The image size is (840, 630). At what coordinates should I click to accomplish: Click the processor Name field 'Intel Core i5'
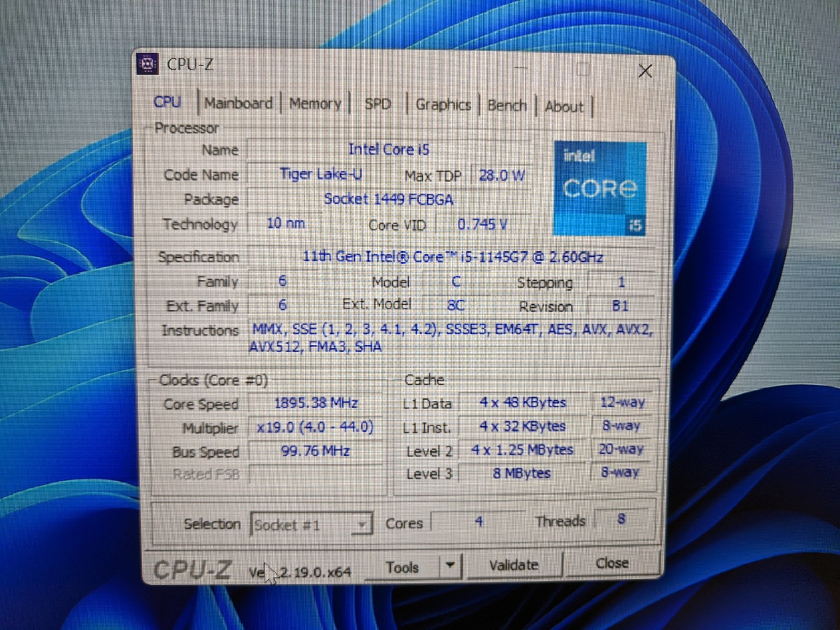click(x=389, y=150)
